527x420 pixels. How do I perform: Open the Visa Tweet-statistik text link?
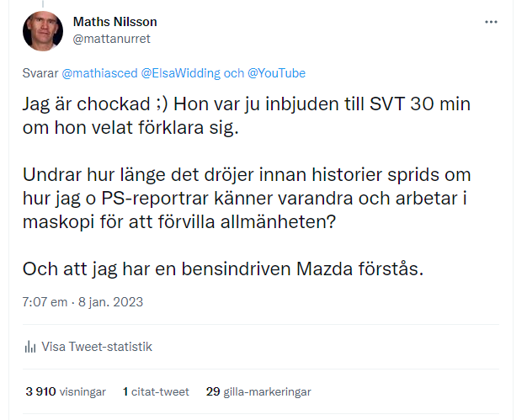pyautogui.click(x=97, y=347)
